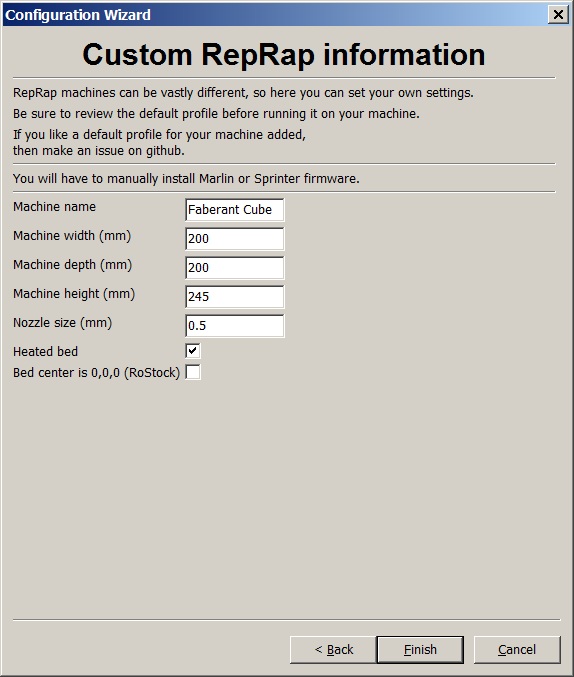Go to previous page with Back button

333,649
